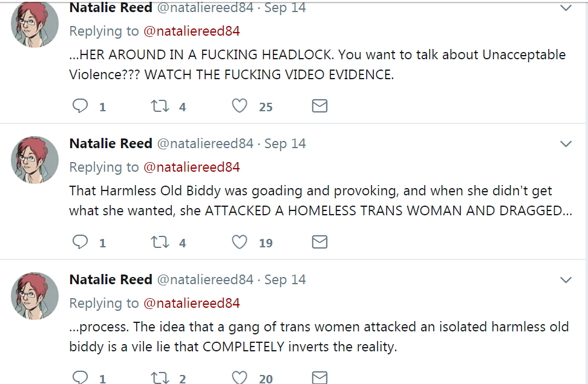Retweet the VIDEO EVIDENCE tweet
This screenshot has width=588, height=384.
coord(159,106)
